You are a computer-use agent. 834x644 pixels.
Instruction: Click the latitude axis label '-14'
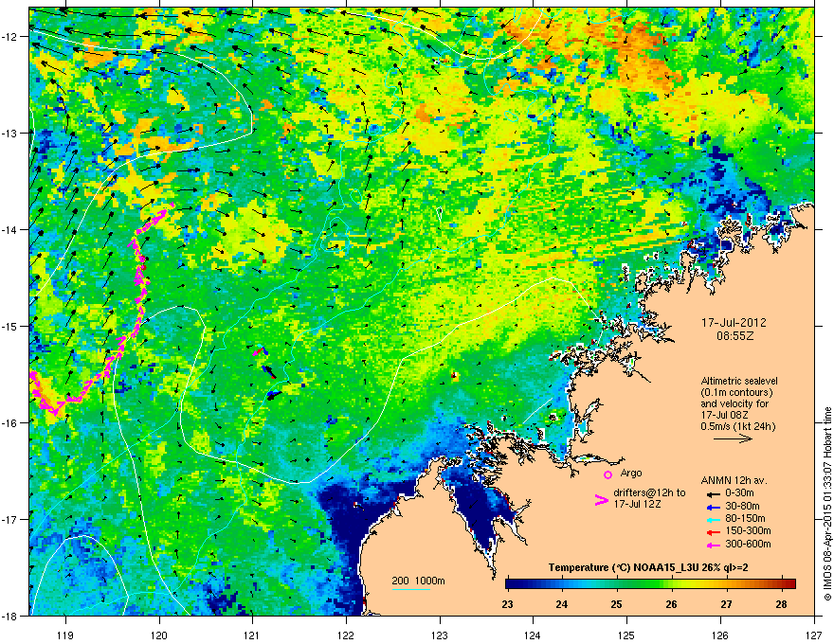[x=9, y=229]
